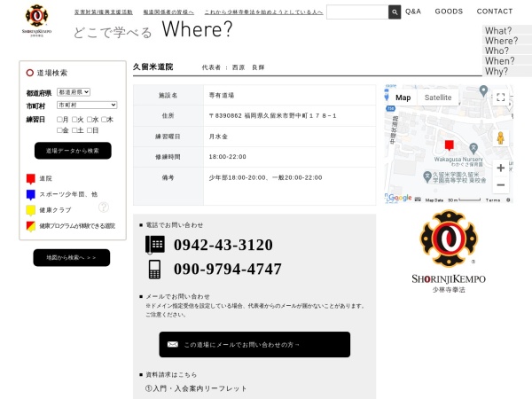The width and height of the screenshot is (532, 399).
Task: Click the address 福岡県久留米市野中町 cell
Action: (290, 115)
